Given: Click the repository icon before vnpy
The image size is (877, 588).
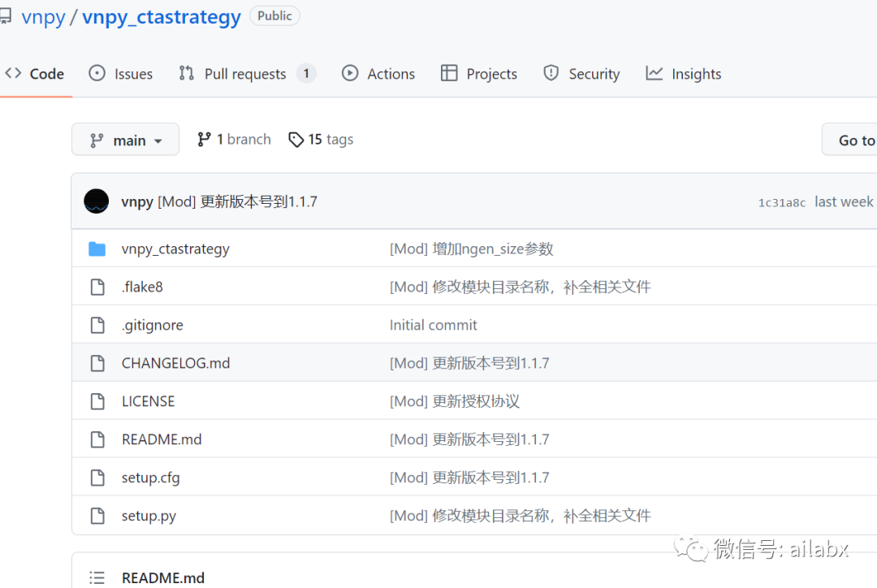Looking at the screenshot, I should click(x=5, y=16).
